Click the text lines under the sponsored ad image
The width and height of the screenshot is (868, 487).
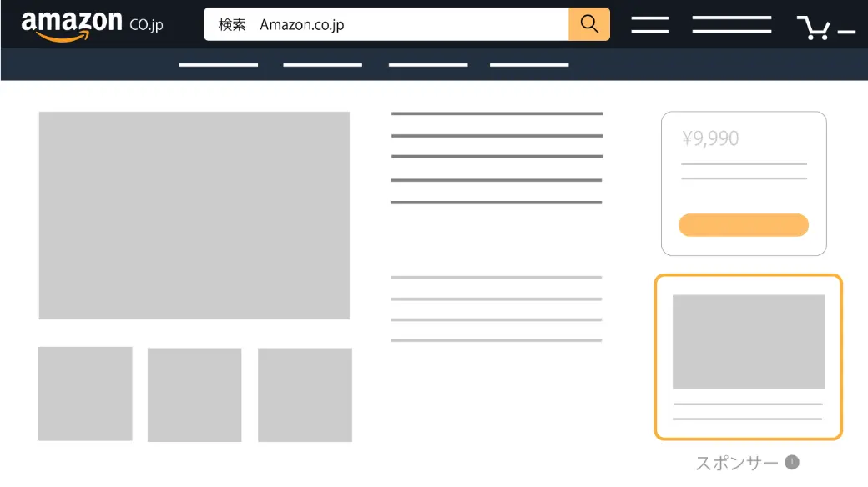click(x=748, y=411)
